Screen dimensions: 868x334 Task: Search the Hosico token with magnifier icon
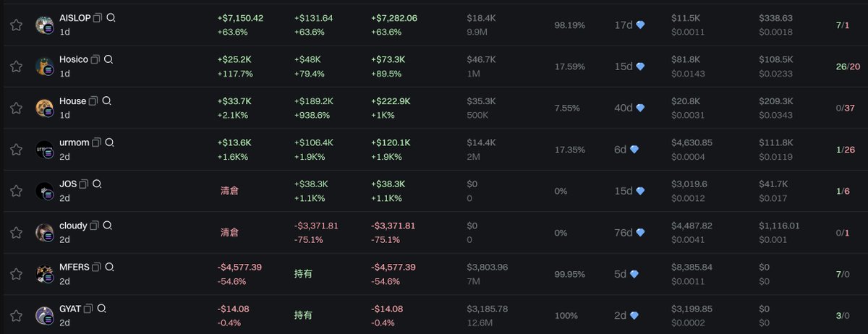tap(109, 59)
